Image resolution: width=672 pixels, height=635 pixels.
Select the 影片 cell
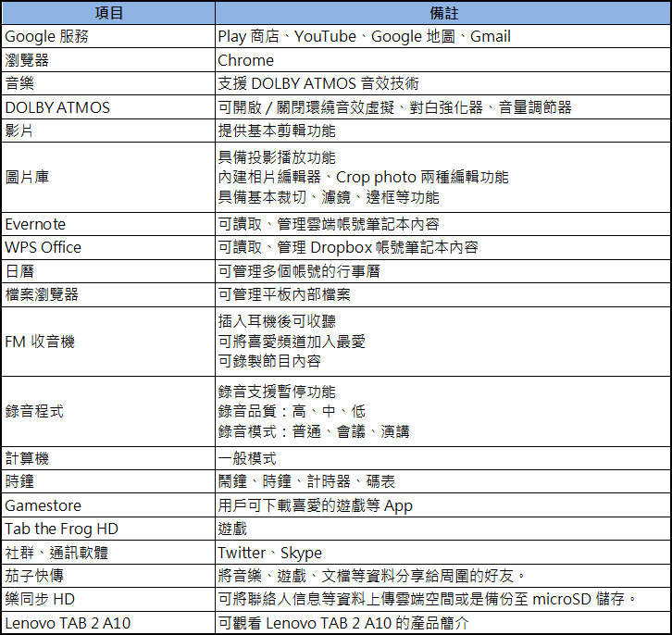click(108, 131)
